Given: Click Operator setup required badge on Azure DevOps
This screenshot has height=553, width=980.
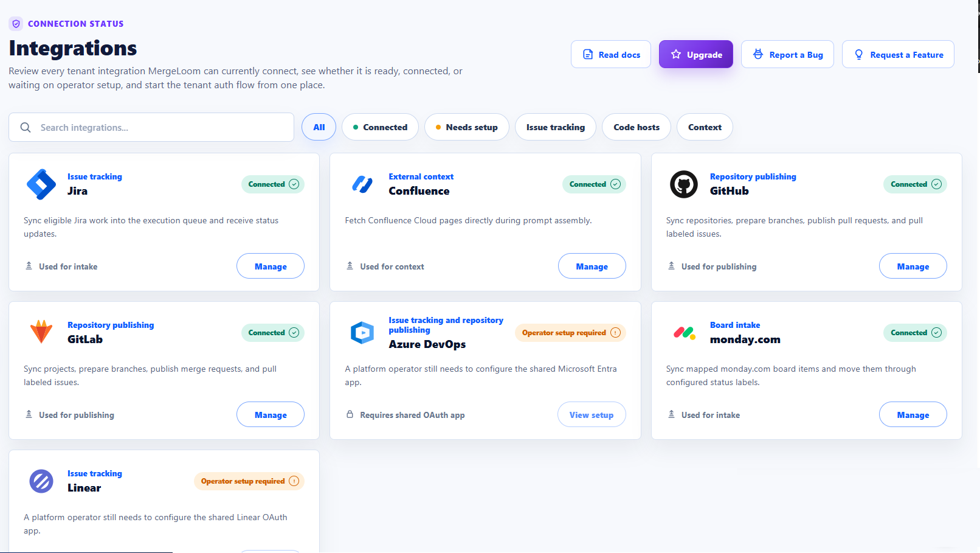Looking at the screenshot, I should 570,333.
